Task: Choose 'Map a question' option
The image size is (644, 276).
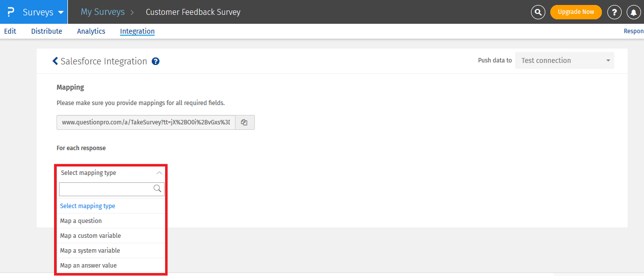Action: 112,221
